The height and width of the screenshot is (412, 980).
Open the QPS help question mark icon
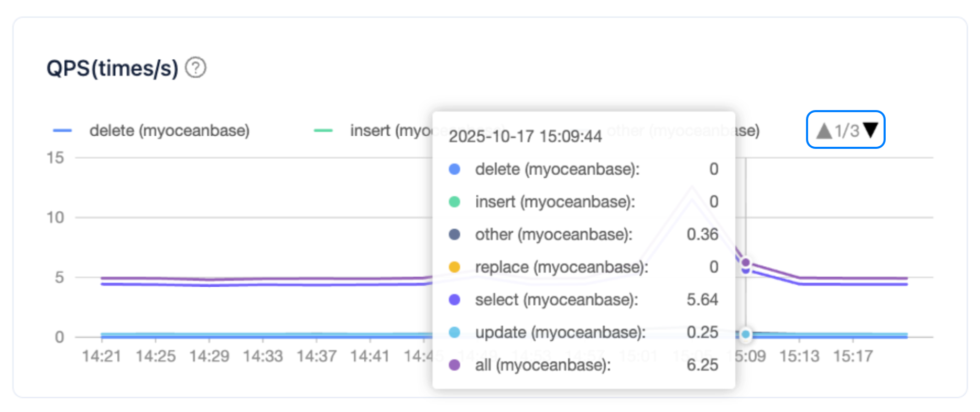[195, 68]
